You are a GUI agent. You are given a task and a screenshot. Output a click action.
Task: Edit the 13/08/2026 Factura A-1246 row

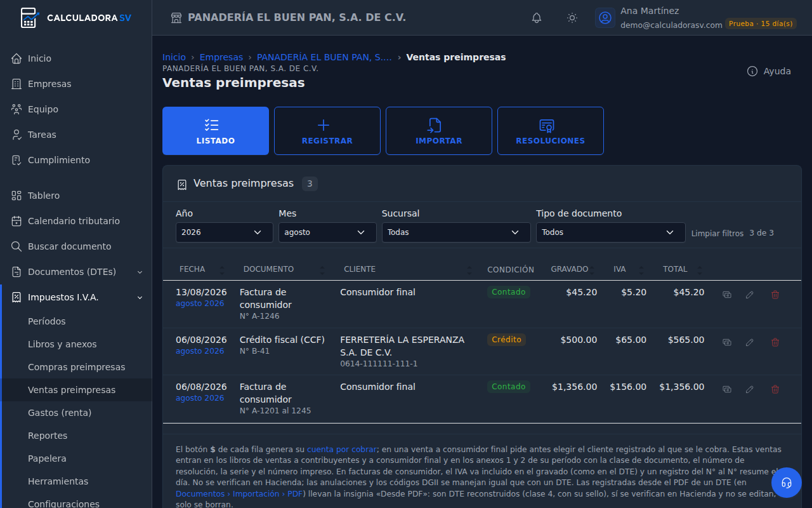pyautogui.click(x=750, y=295)
